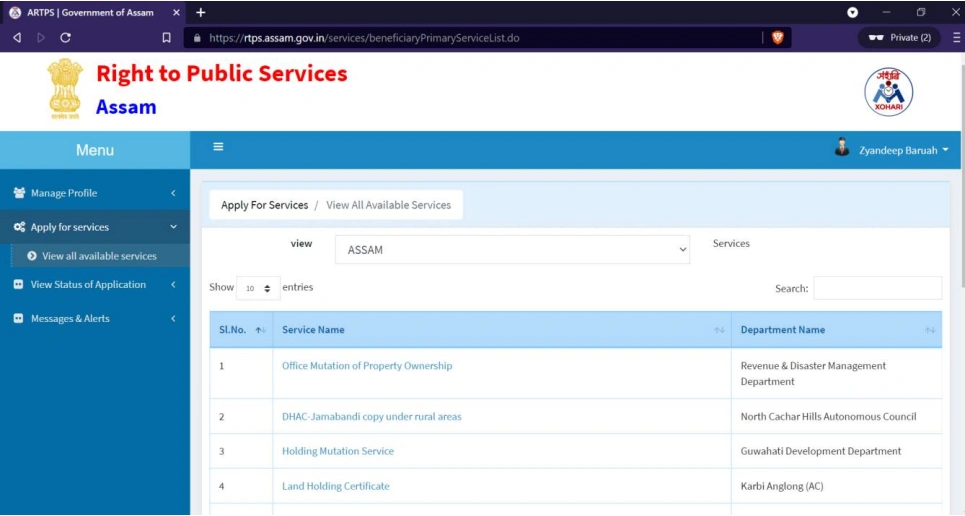Bookmark this page icon
The height and width of the screenshot is (516, 965).
coord(166,38)
